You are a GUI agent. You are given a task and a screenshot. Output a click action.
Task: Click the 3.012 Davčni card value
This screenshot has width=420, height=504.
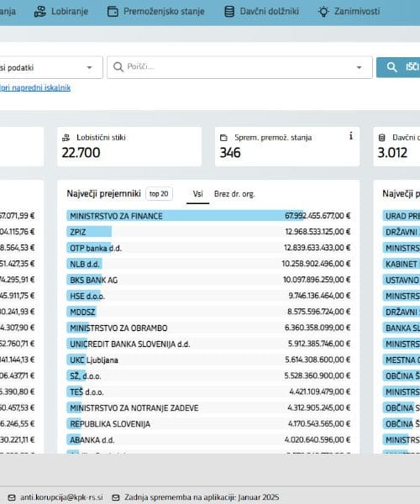(x=392, y=153)
